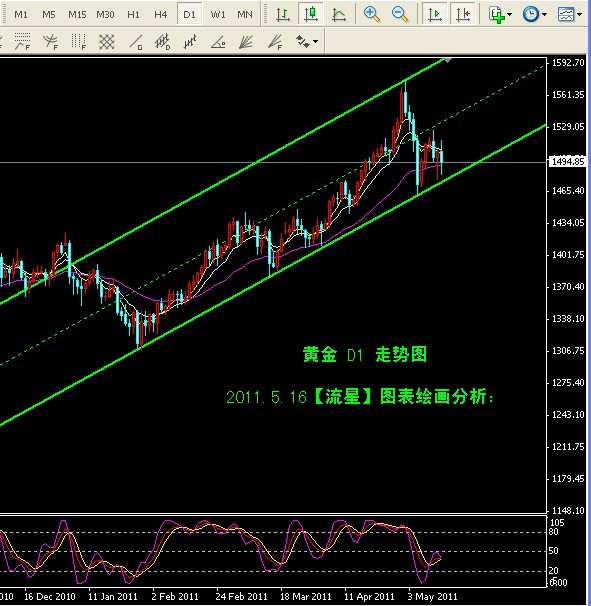The image size is (591, 606).
Task: Select the Fibonacci Arcs tool
Action: click(50, 42)
